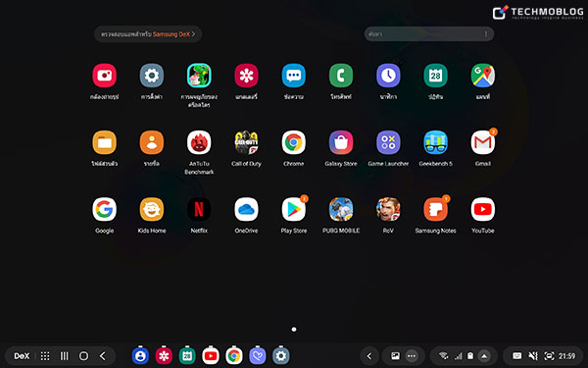Open Settings gear icon in taskbar
Image resolution: width=588 pixels, height=368 pixels.
coord(281,355)
